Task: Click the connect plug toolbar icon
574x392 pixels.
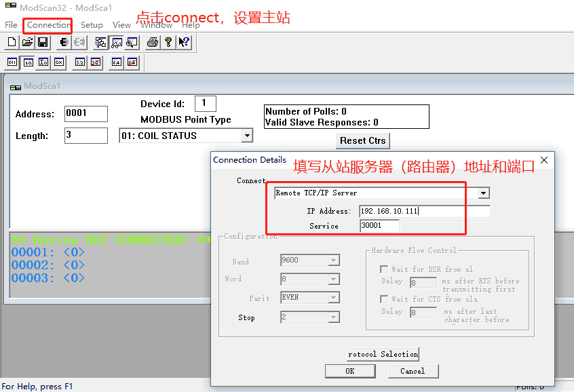Action: click(x=64, y=43)
